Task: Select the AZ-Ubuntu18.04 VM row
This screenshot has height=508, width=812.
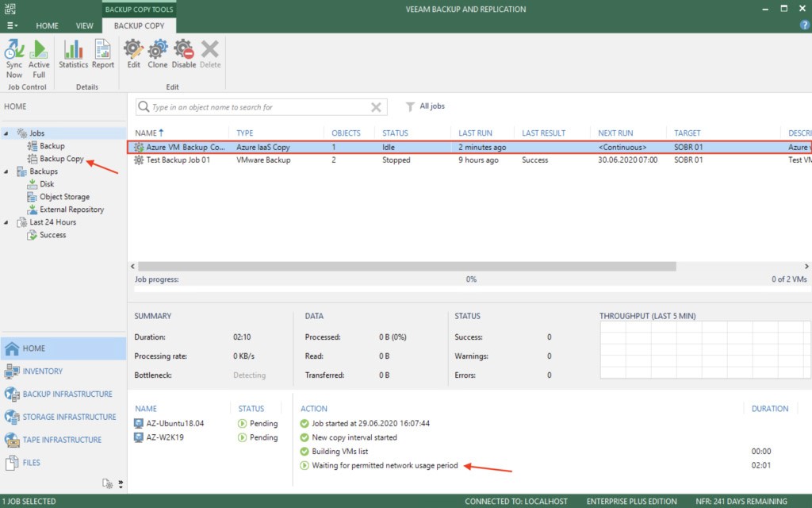Action: pos(206,424)
